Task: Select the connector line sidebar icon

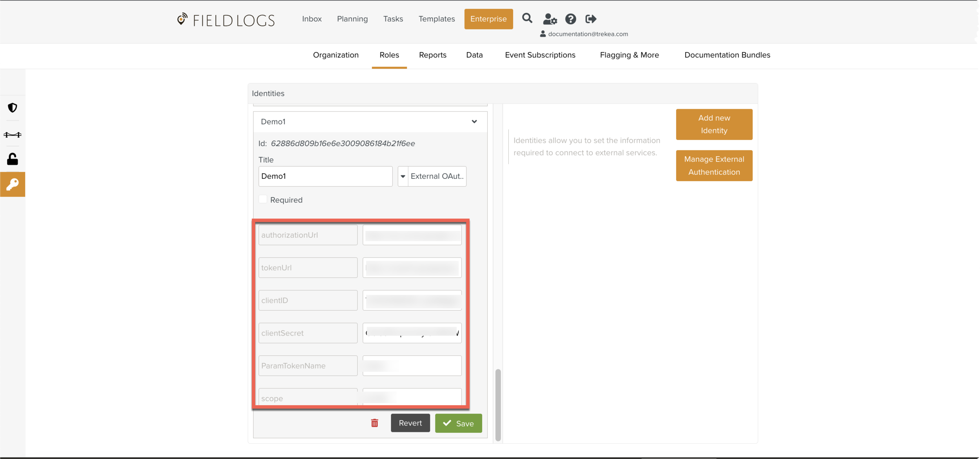Action: tap(13, 135)
